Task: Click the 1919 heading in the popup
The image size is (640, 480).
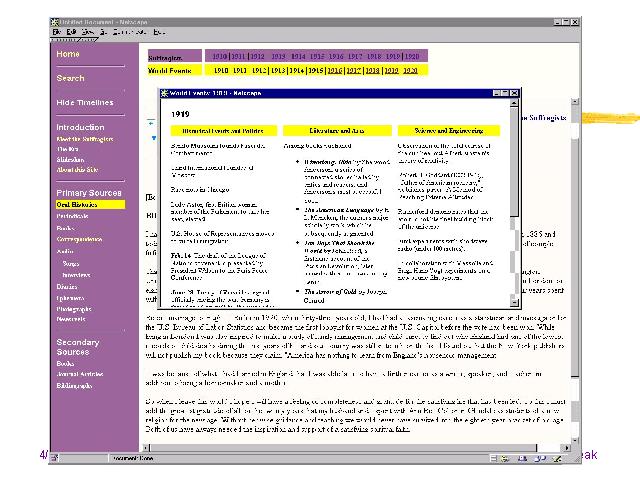Action: (180, 114)
